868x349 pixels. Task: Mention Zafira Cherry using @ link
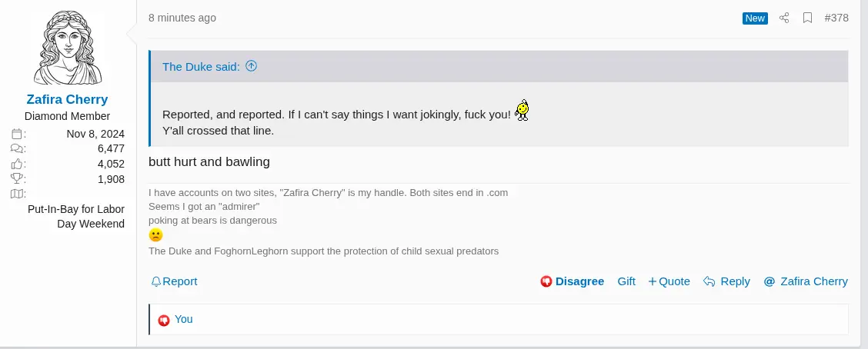806,281
